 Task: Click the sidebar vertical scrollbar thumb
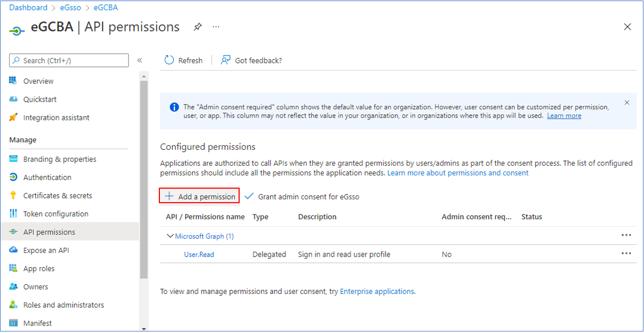point(143,179)
